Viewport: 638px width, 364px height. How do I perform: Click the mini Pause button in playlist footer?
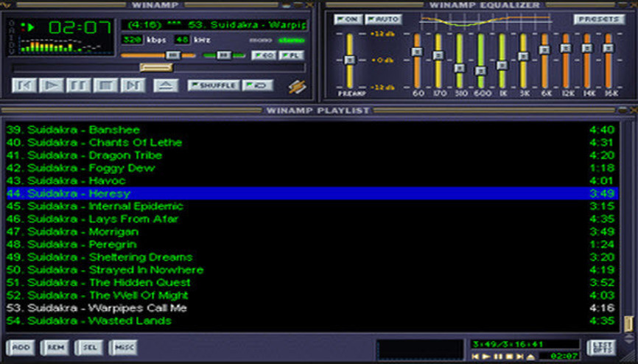497,357
